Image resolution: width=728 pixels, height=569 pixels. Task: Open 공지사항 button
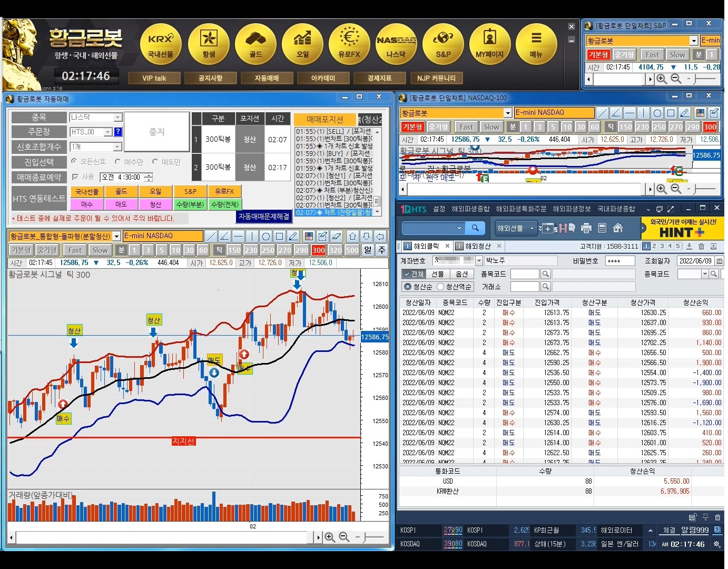pos(210,78)
